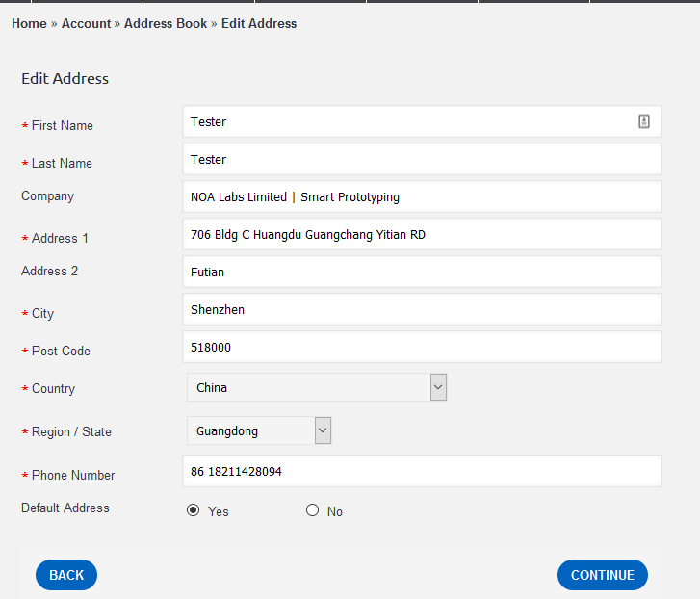Click the Edit Address breadcrumb
The height and width of the screenshot is (599, 700).
pos(259,24)
